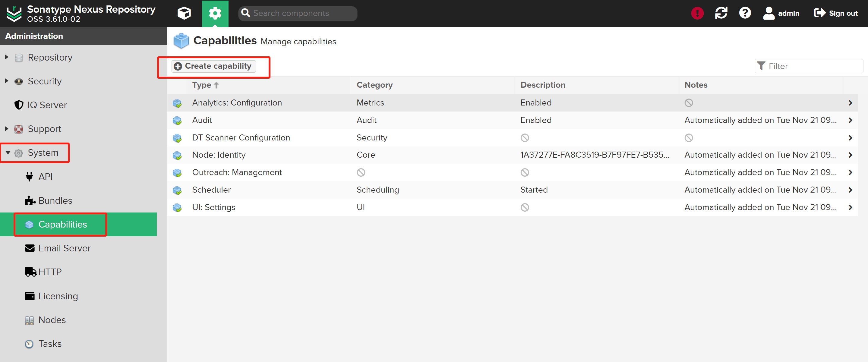Image resolution: width=868 pixels, height=362 pixels.
Task: Open Scheduler row details chevron
Action: [x=850, y=190]
